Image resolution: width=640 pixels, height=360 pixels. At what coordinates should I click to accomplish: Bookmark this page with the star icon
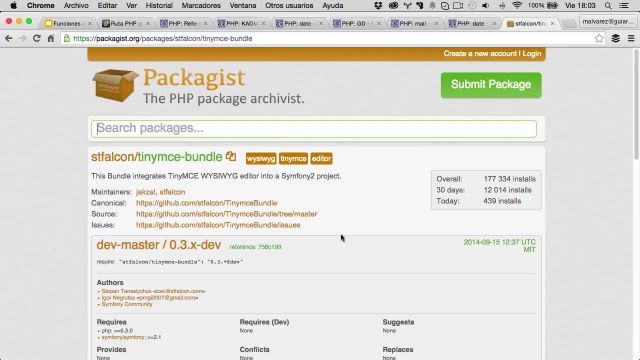[599, 38]
